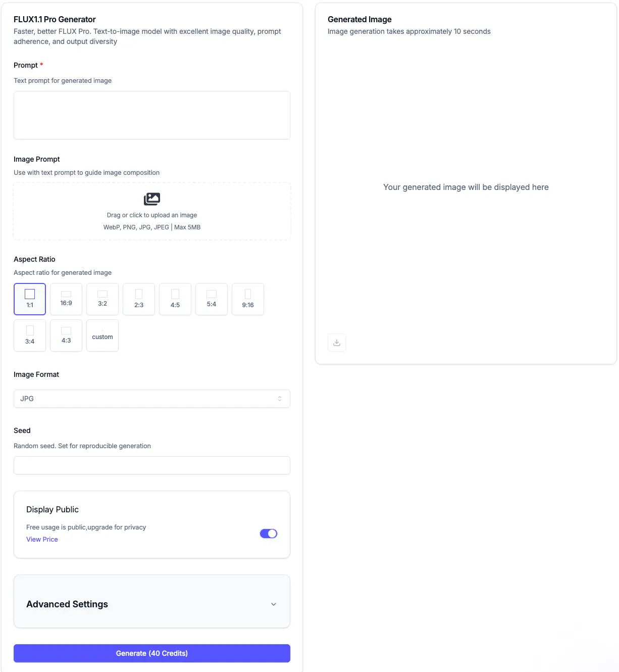Select the 4:5 aspect ratio

(175, 299)
